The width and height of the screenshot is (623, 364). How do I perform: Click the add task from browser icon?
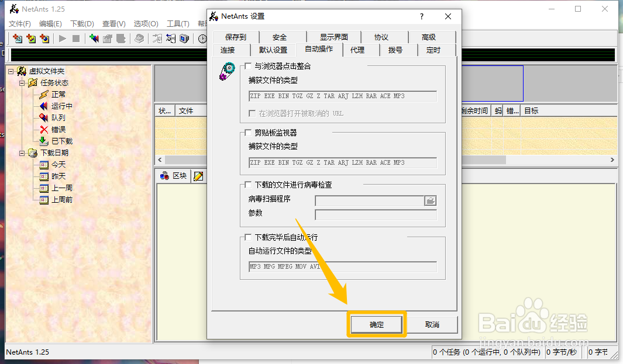click(x=44, y=39)
